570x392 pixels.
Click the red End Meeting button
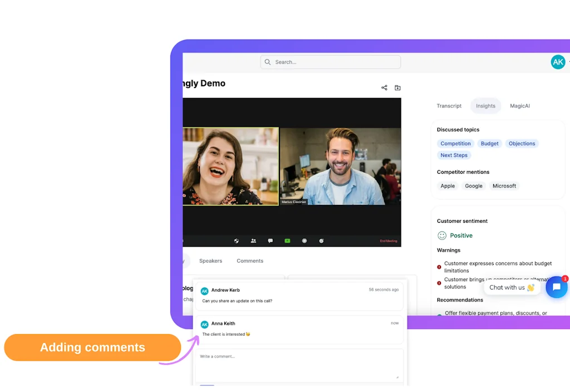pos(389,241)
